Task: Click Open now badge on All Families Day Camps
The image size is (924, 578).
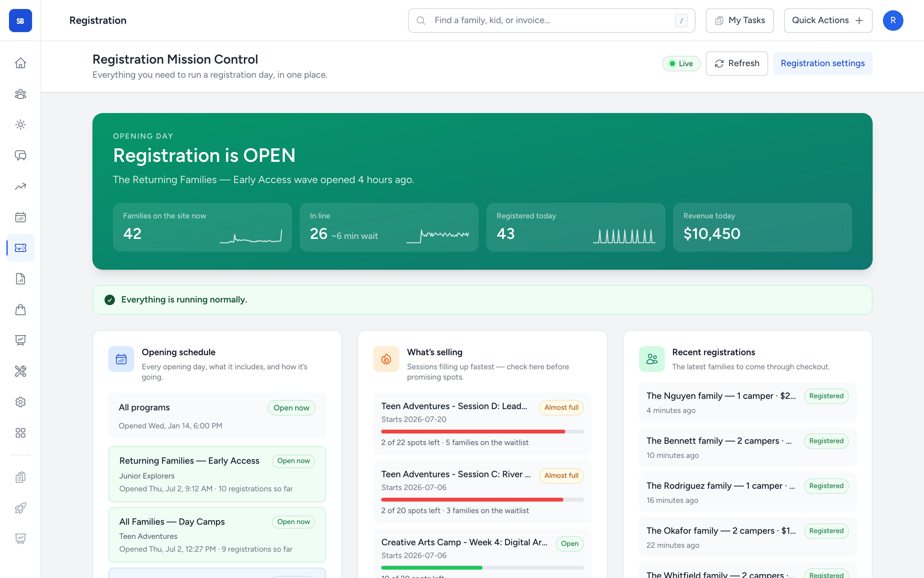Action: click(x=293, y=522)
